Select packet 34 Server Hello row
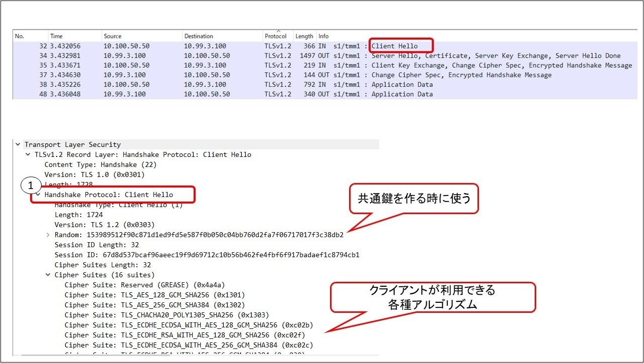The image size is (644, 363). tap(201, 56)
